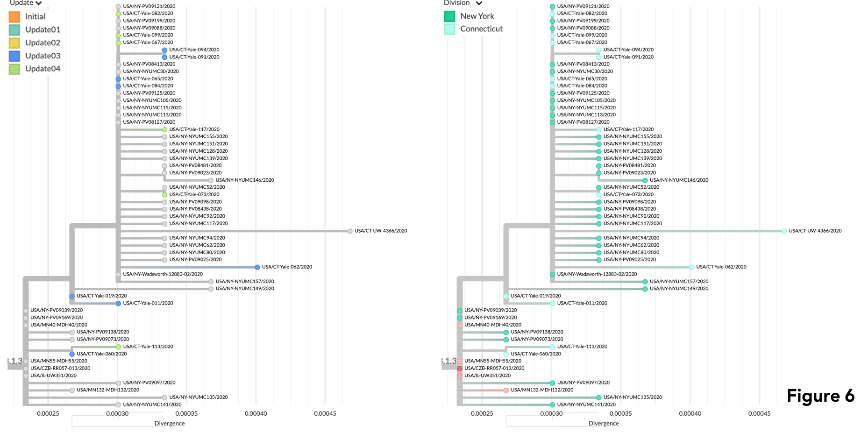This screenshot has width=868, height=433.
Task: Select the Connecticut legend label
Action: [481, 29]
